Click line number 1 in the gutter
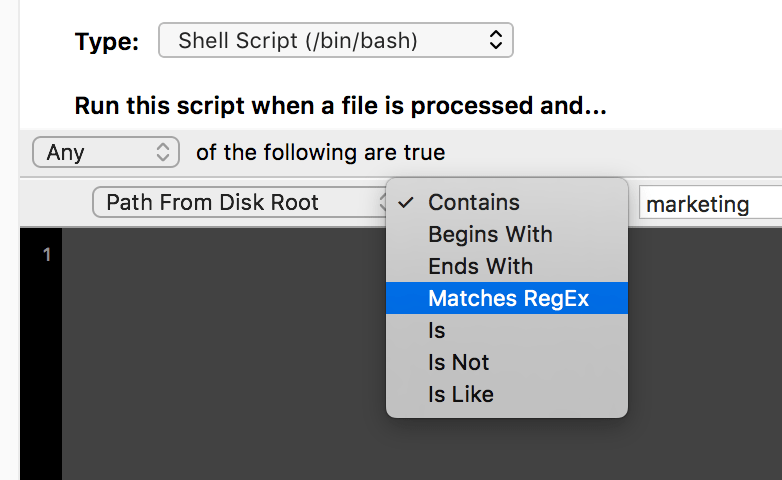The height and width of the screenshot is (480, 782). point(47,255)
